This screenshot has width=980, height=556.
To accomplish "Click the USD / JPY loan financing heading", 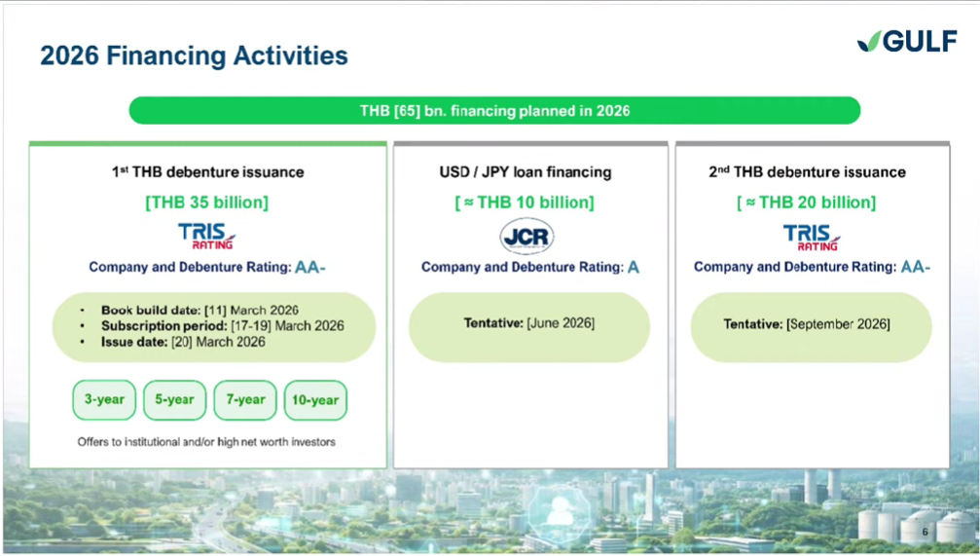I will [x=526, y=172].
